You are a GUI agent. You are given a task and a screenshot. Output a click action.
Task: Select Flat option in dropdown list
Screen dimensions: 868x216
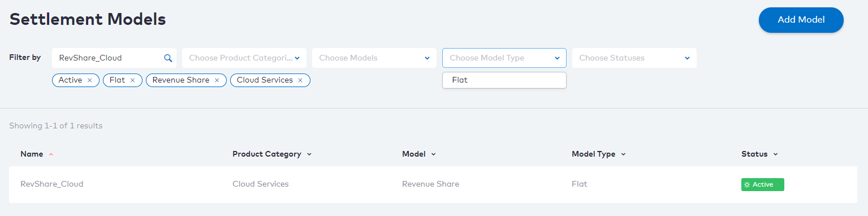coord(504,80)
